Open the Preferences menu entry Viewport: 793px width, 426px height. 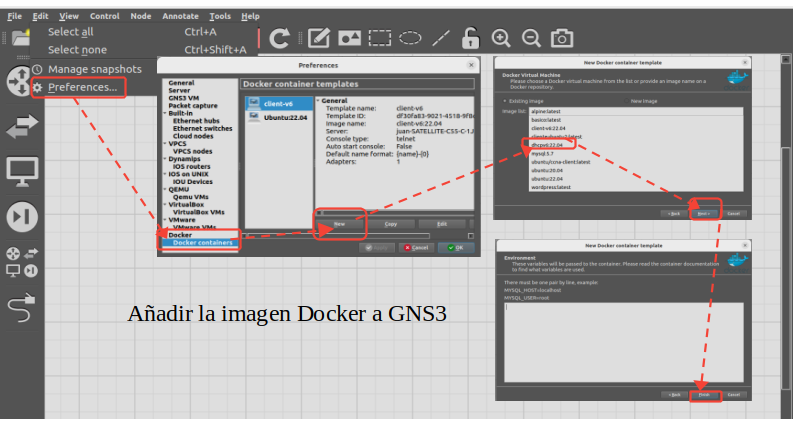pyautogui.click(x=82, y=87)
